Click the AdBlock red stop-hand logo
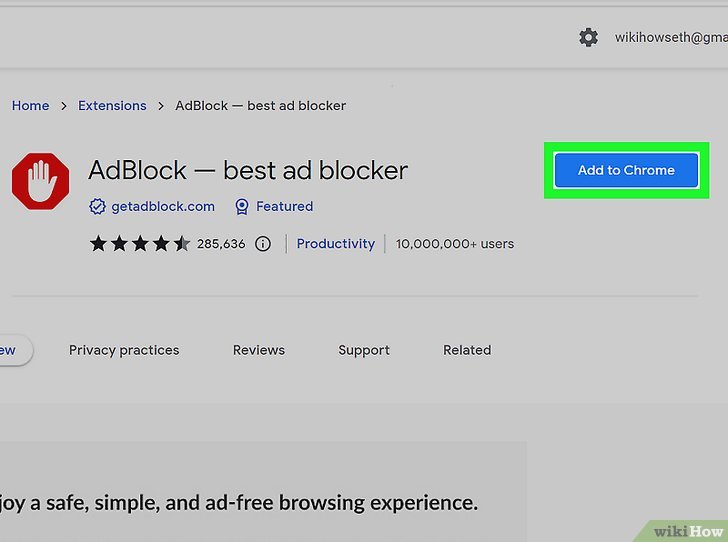This screenshot has height=542, width=728. point(40,181)
